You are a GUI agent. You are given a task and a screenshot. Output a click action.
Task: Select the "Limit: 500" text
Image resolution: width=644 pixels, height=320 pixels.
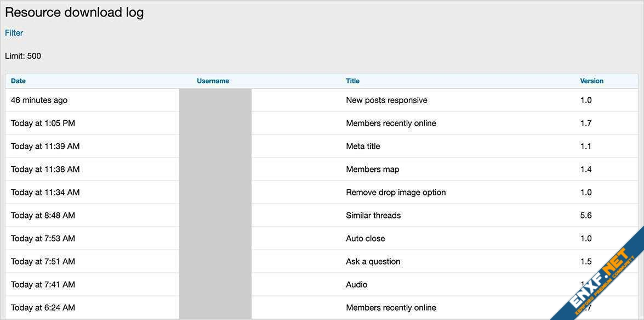(23, 56)
